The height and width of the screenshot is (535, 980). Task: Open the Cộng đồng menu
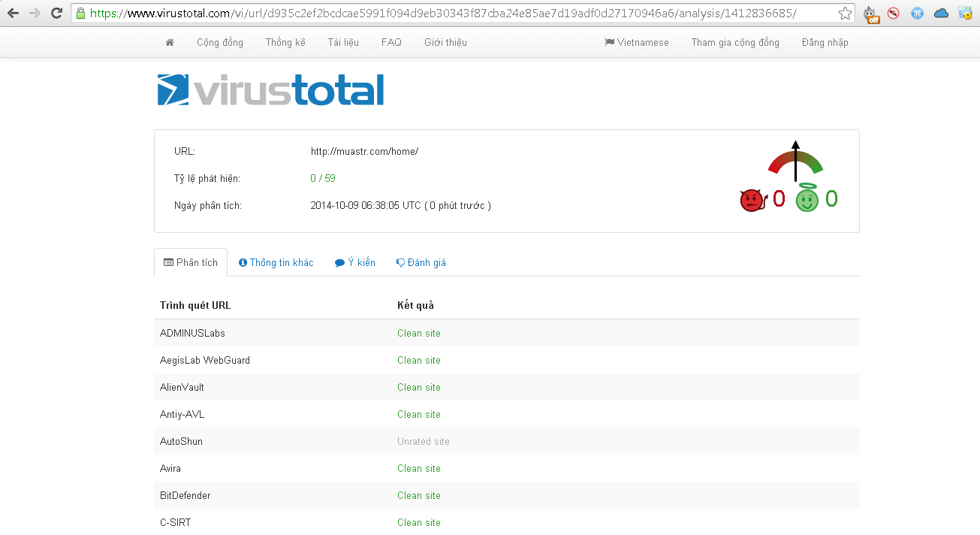point(220,42)
